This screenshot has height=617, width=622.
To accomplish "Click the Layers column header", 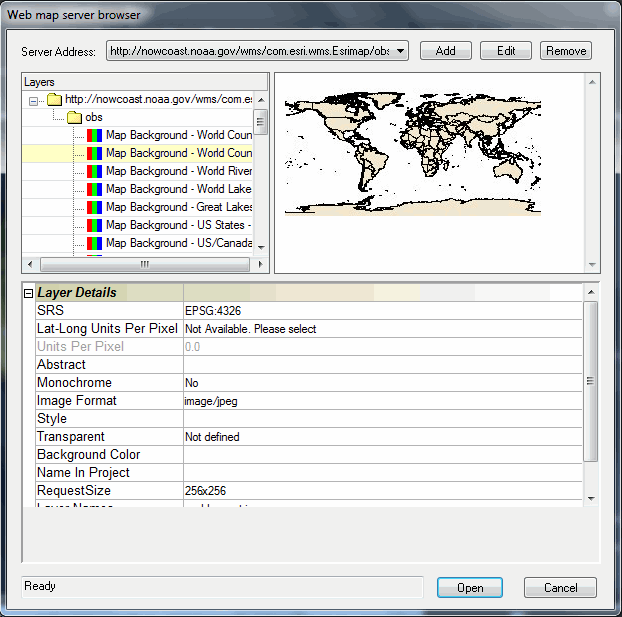I will 145,82.
